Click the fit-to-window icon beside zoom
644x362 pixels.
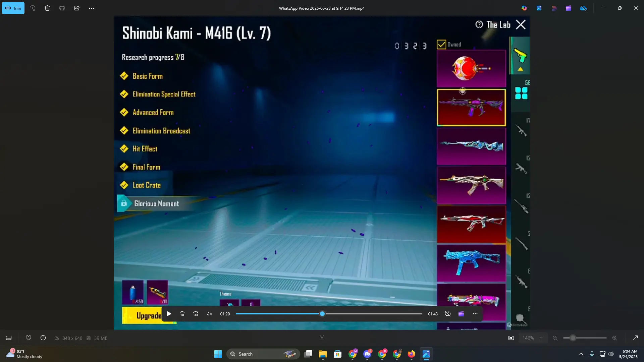point(511,338)
